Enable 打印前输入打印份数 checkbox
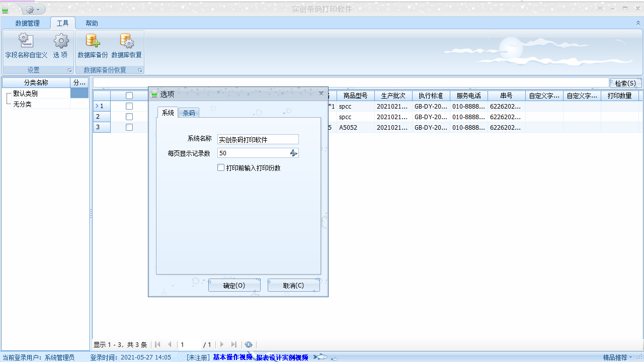This screenshot has width=644, height=362. [221, 168]
